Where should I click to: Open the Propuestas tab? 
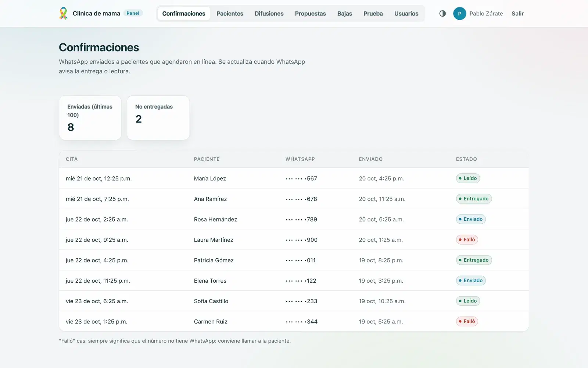click(x=311, y=14)
